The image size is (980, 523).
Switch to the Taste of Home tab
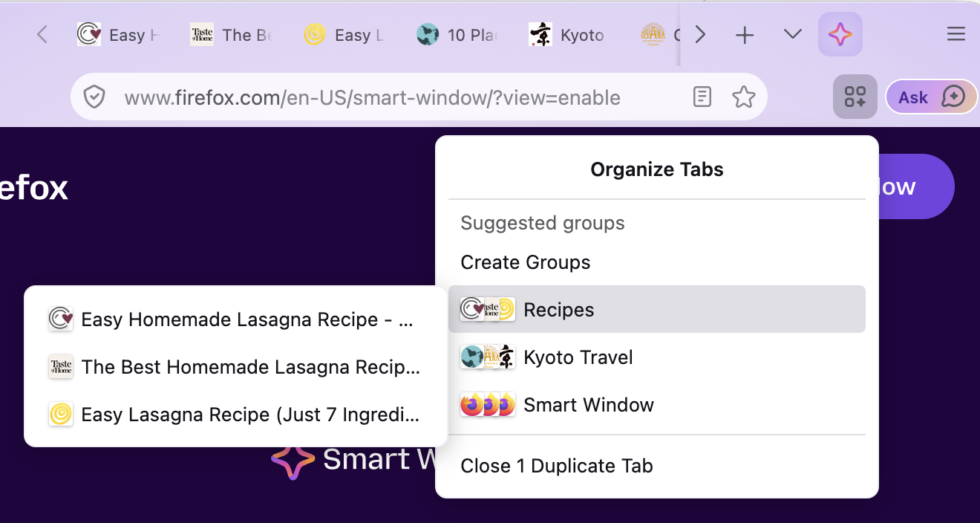coord(232,35)
